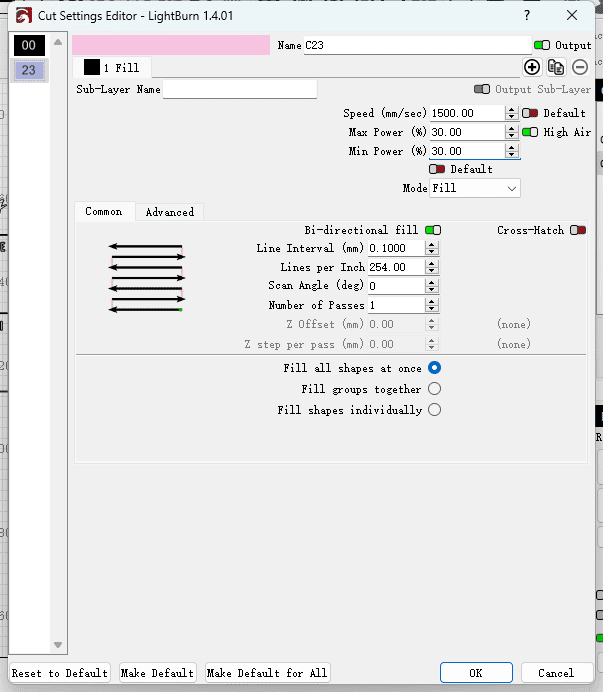Click the pink layer color bar
The width and height of the screenshot is (603, 692).
[x=171, y=45]
